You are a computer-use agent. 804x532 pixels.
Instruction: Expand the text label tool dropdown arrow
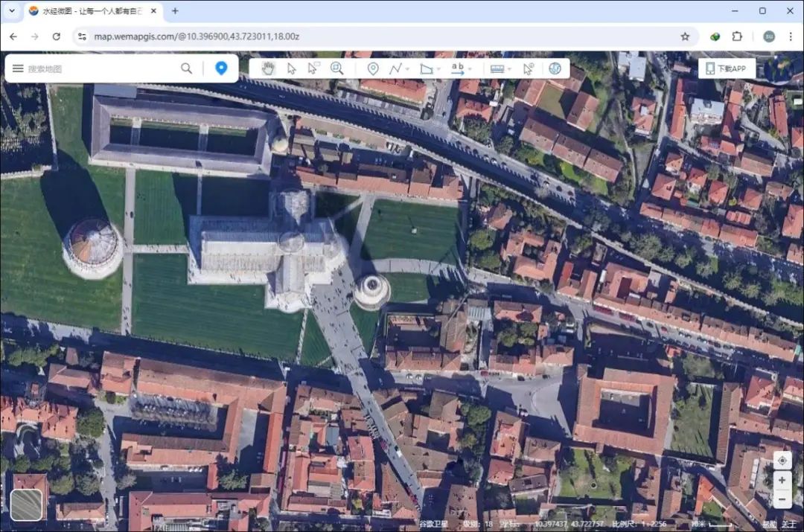coord(470,69)
